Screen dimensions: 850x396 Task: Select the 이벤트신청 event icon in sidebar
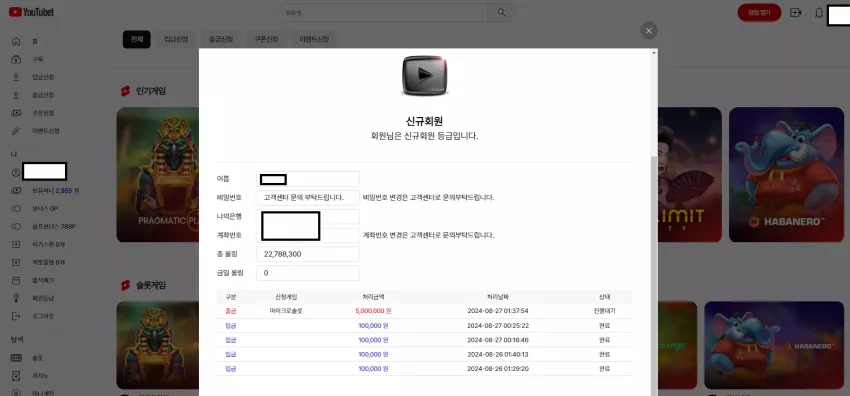point(16,131)
